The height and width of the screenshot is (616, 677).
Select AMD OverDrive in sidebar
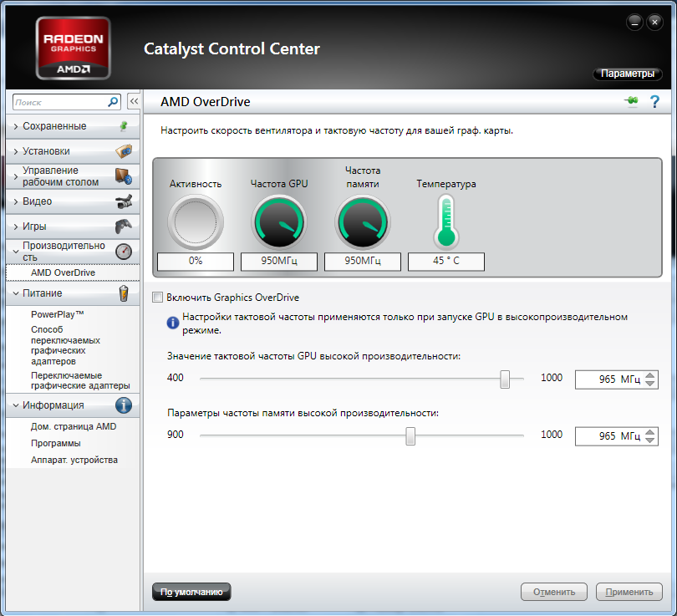73,272
